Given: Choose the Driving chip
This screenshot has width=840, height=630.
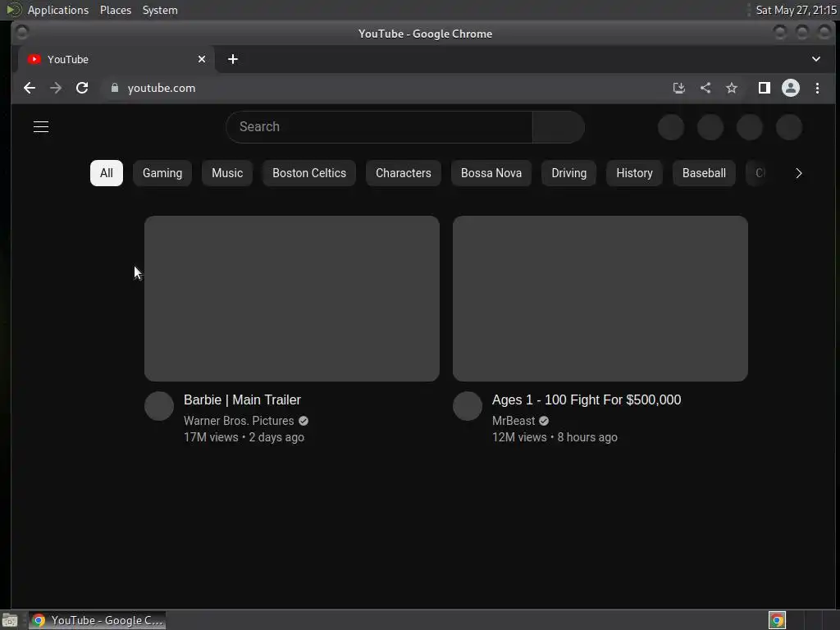Looking at the screenshot, I should 569,173.
